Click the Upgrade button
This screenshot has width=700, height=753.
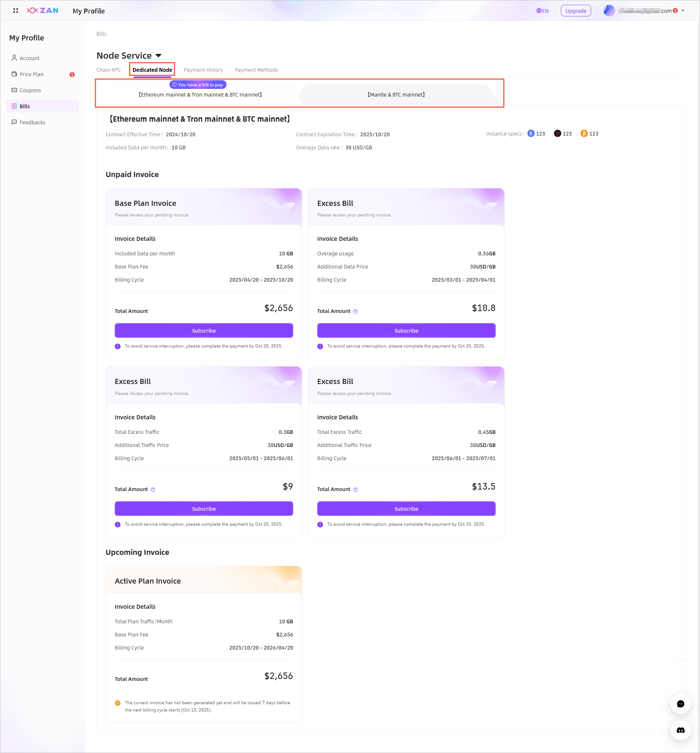[x=575, y=11]
